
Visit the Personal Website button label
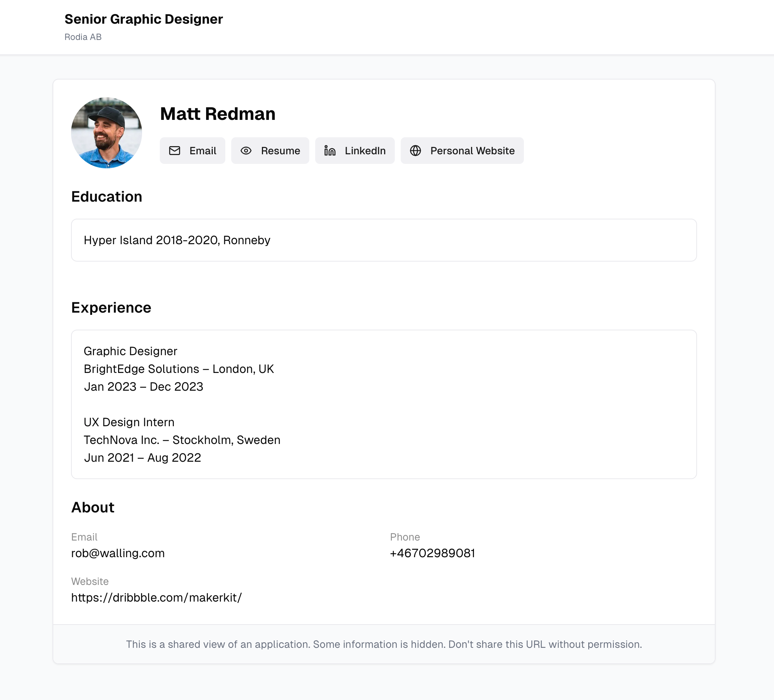click(x=472, y=151)
